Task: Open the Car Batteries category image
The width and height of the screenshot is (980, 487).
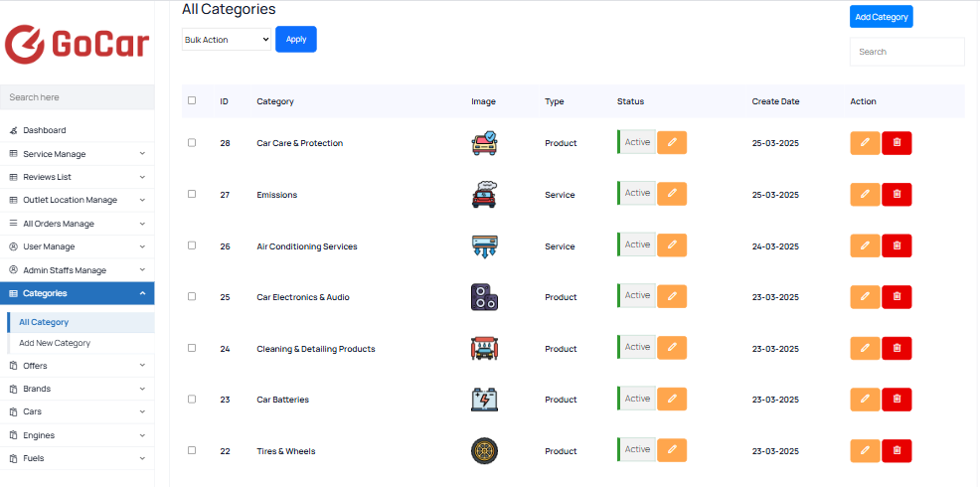Action: click(484, 400)
